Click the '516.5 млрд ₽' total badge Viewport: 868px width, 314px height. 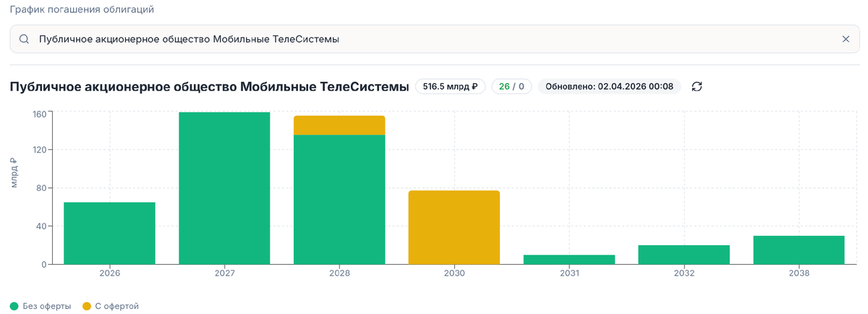click(x=450, y=87)
